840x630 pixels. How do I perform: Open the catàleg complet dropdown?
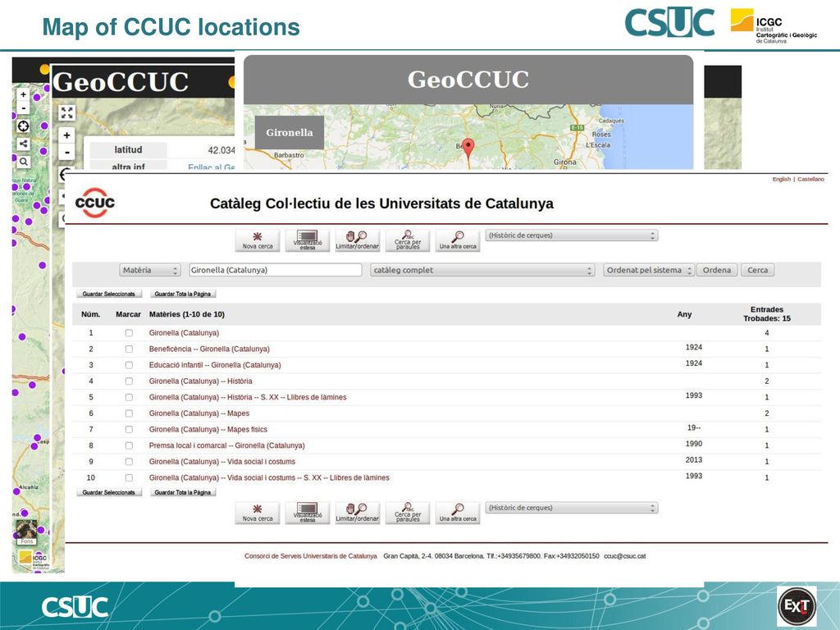tap(482, 270)
